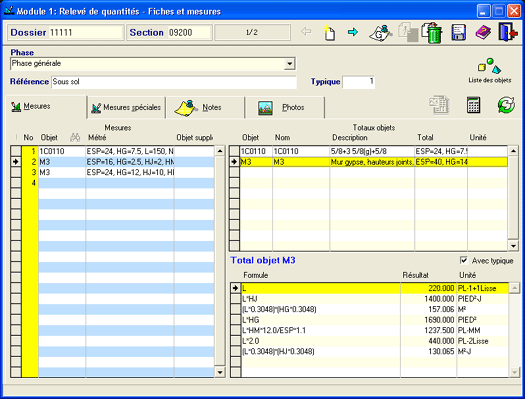Select measure row 2 with ESP=16
The height and width of the screenshot is (399, 525).
[x=112, y=162]
